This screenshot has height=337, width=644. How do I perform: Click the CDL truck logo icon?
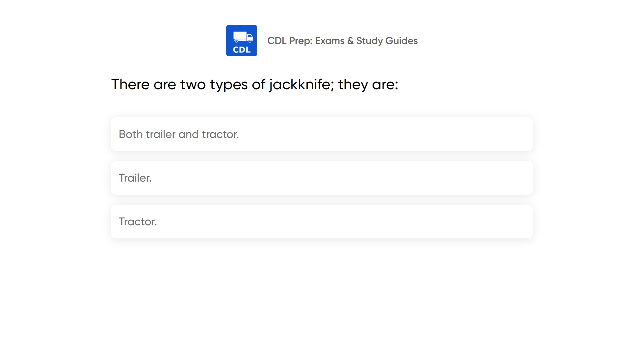pos(241,41)
